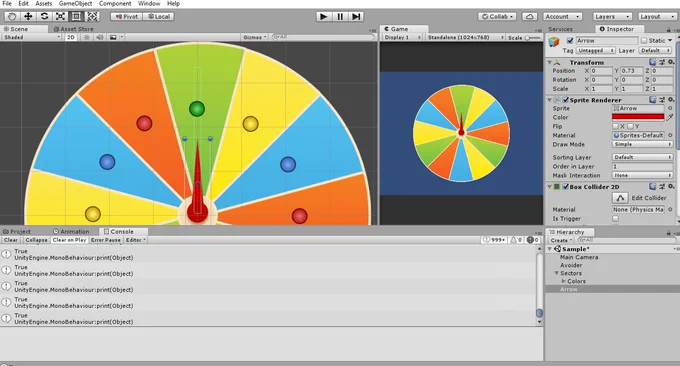Screen dimensions: 680x366
Task: Toggle 2D mode in Scene view
Action: [x=71, y=37]
